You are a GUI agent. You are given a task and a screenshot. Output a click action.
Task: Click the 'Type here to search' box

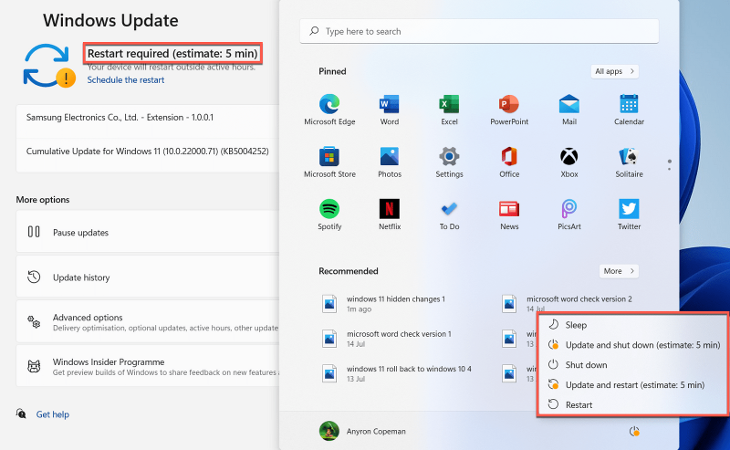(479, 31)
